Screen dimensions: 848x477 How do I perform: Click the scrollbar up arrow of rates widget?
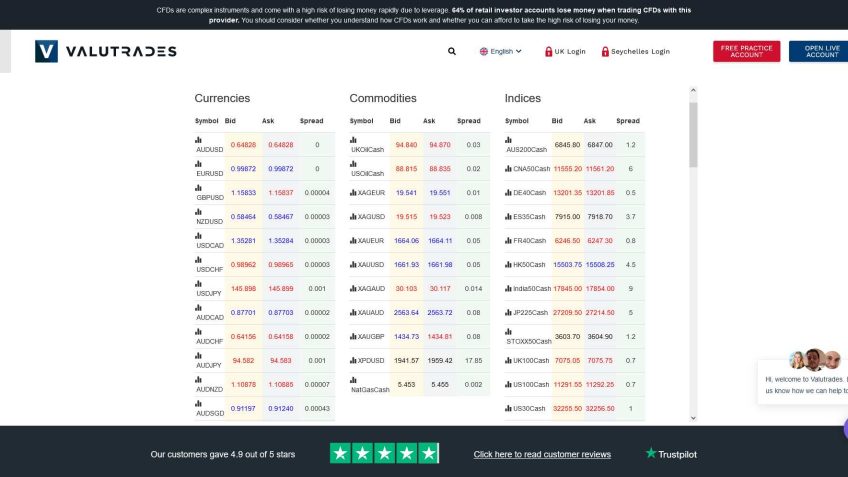click(692, 91)
